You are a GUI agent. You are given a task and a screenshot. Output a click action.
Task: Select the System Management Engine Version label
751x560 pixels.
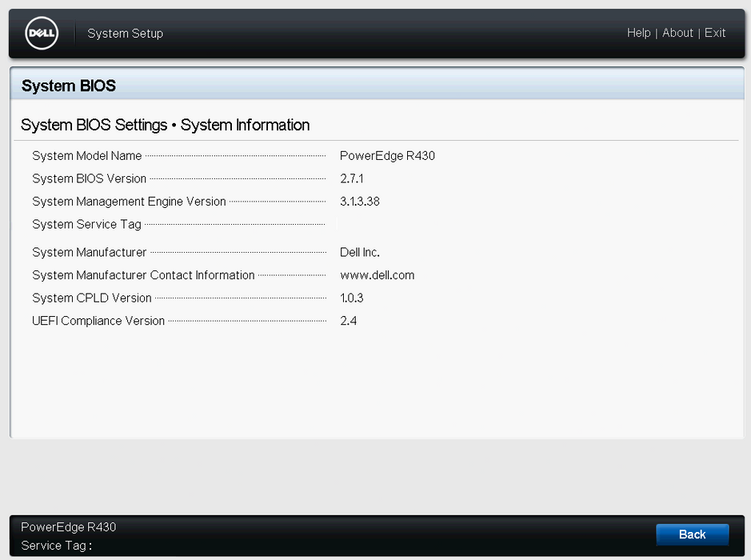pyautogui.click(x=129, y=201)
